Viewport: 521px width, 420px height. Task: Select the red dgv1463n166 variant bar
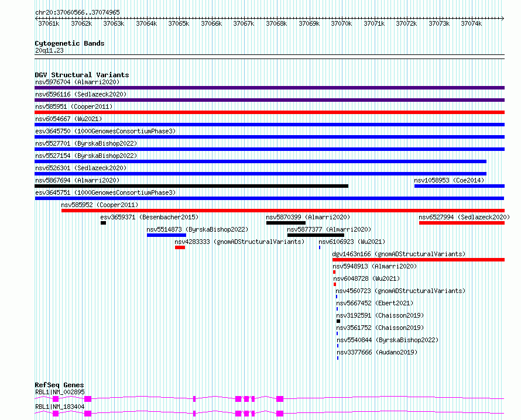point(419,260)
